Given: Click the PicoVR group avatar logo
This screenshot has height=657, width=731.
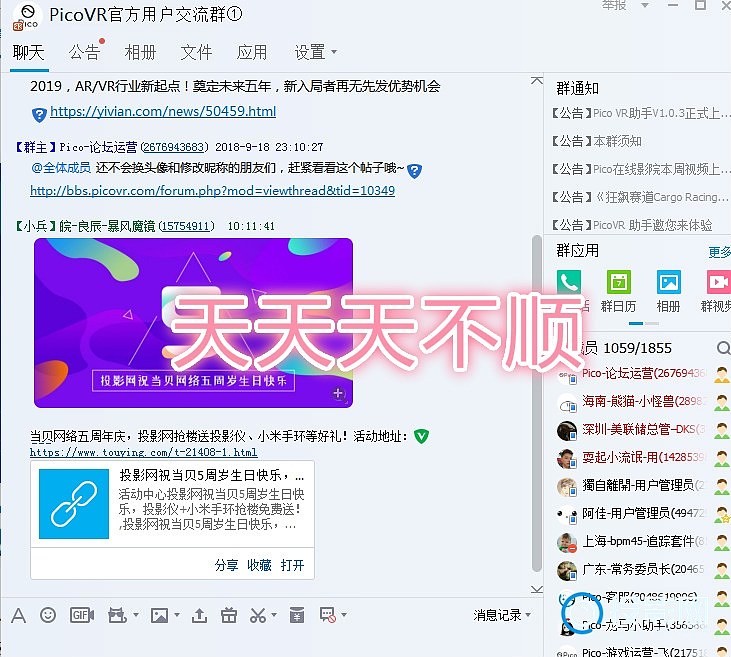Looking at the screenshot, I should coord(27,17).
